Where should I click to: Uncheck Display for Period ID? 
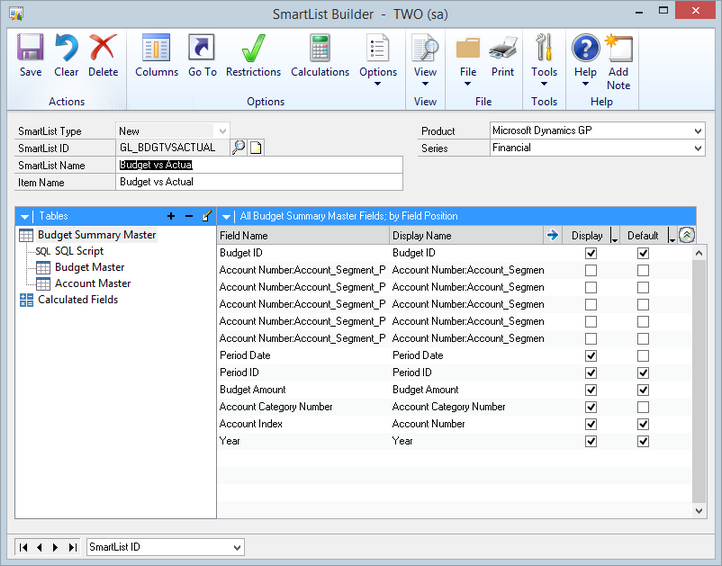point(591,373)
